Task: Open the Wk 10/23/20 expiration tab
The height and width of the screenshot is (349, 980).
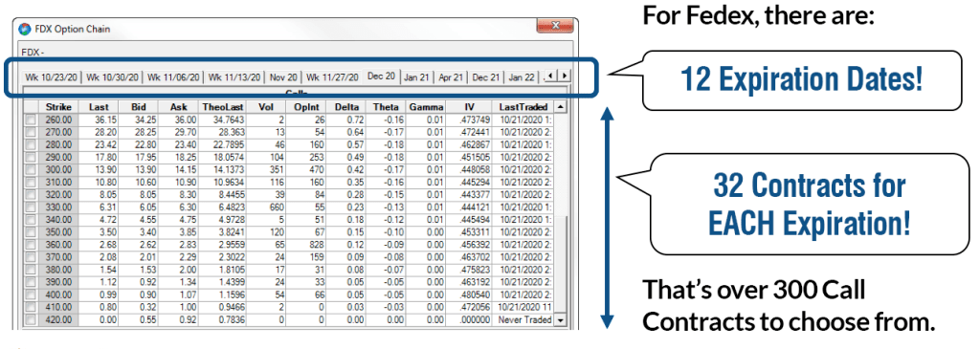Action: tap(52, 77)
